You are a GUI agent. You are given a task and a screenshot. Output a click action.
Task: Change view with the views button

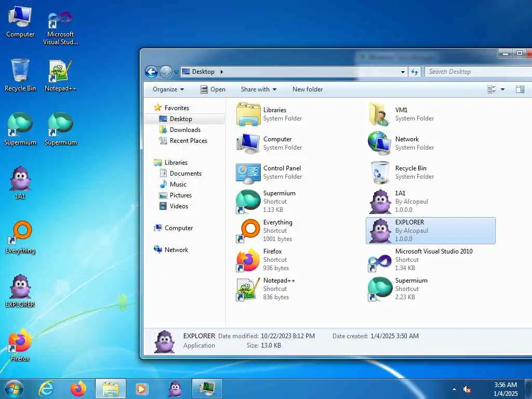tap(491, 89)
